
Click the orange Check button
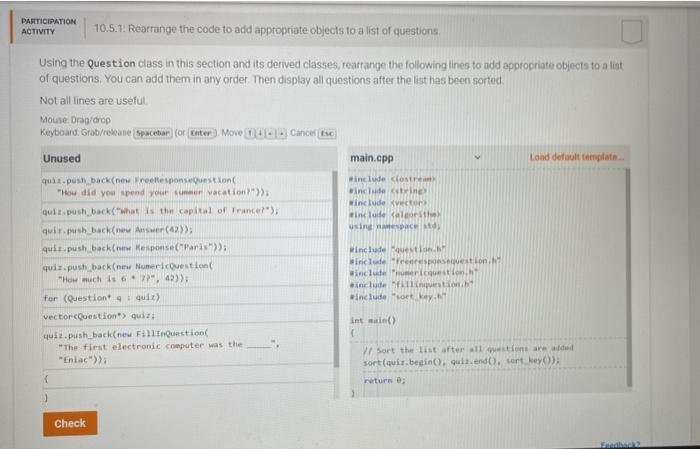(70, 423)
